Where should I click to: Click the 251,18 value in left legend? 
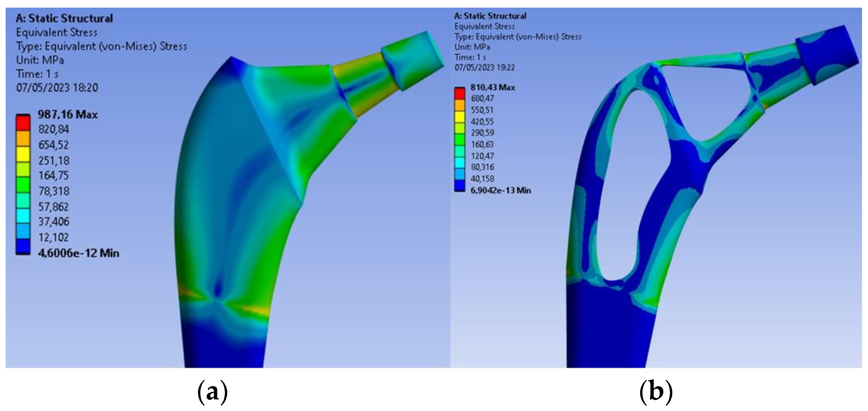pos(54,160)
